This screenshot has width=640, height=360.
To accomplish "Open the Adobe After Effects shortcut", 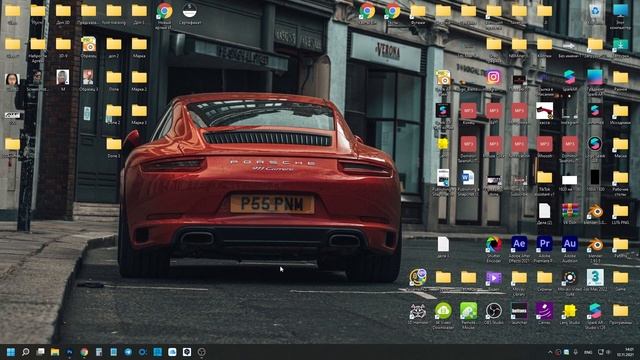I will (x=519, y=244).
